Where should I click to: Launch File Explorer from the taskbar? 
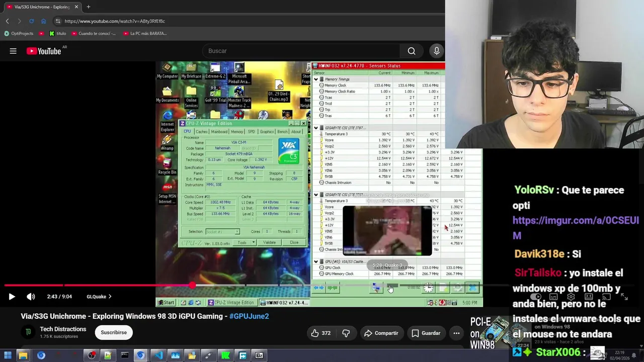click(x=23, y=355)
